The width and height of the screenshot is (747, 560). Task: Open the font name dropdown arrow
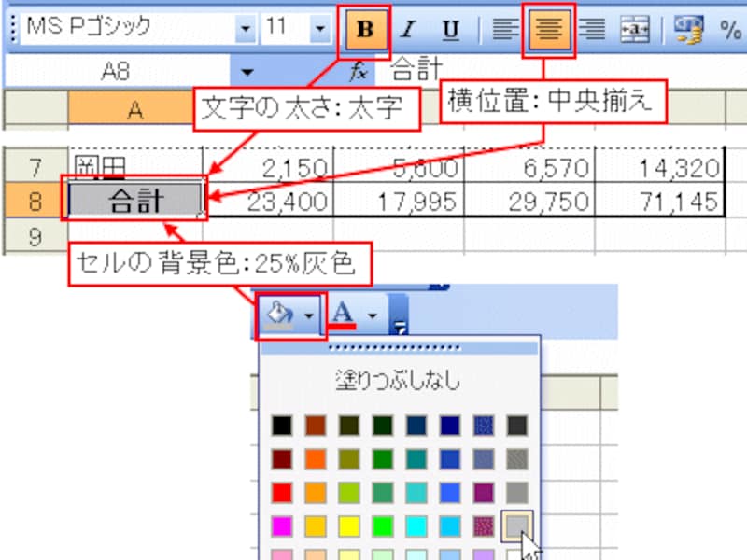tap(246, 29)
